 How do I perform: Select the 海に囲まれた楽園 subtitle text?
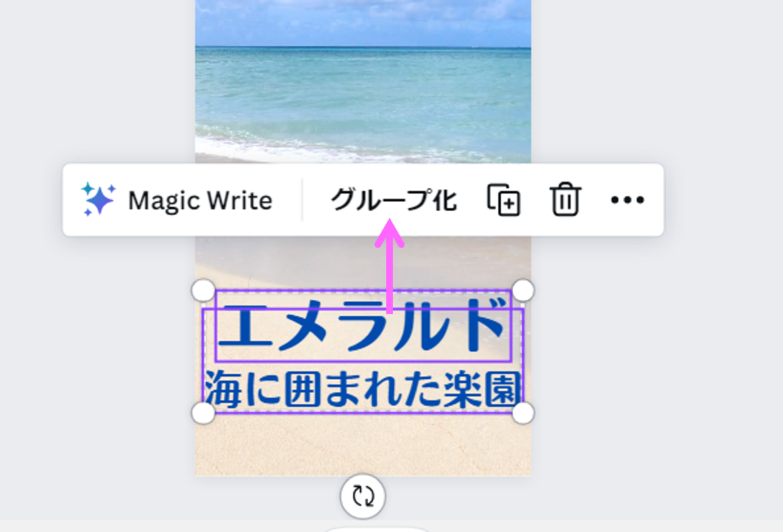tap(362, 388)
